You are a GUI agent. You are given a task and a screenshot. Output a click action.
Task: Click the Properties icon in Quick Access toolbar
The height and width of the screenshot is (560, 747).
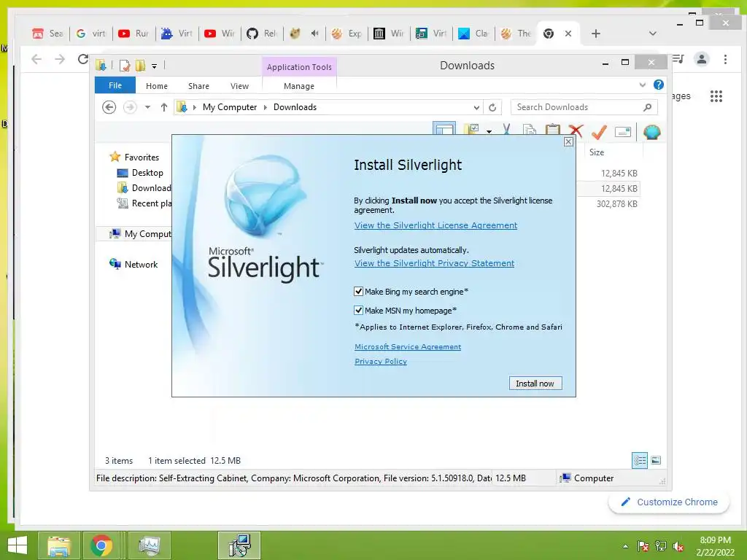click(125, 65)
